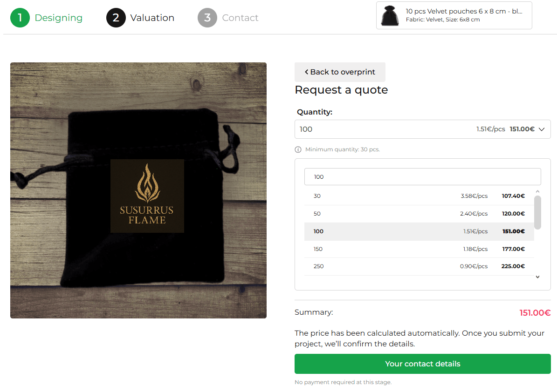
Task: Select the 50 pcs quantity row
Action: pos(419,214)
